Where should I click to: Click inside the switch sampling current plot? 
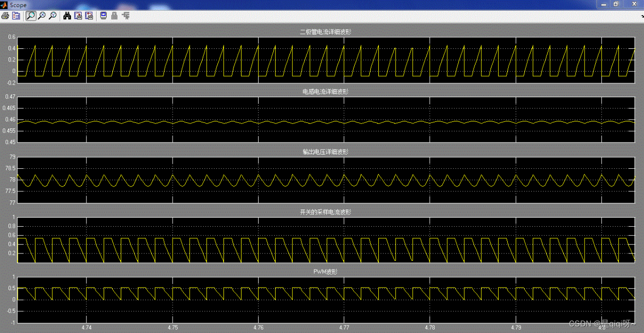point(327,240)
